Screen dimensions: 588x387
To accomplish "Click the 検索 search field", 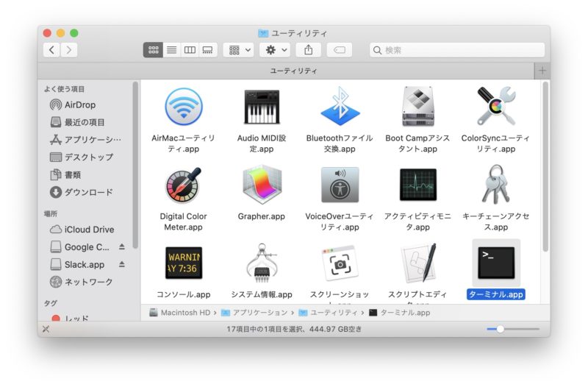I will 456,50.
